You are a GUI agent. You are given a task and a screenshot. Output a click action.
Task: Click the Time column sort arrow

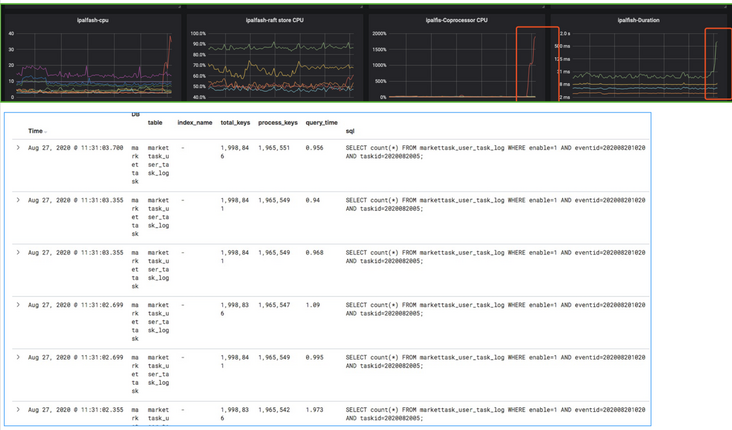(x=45, y=132)
